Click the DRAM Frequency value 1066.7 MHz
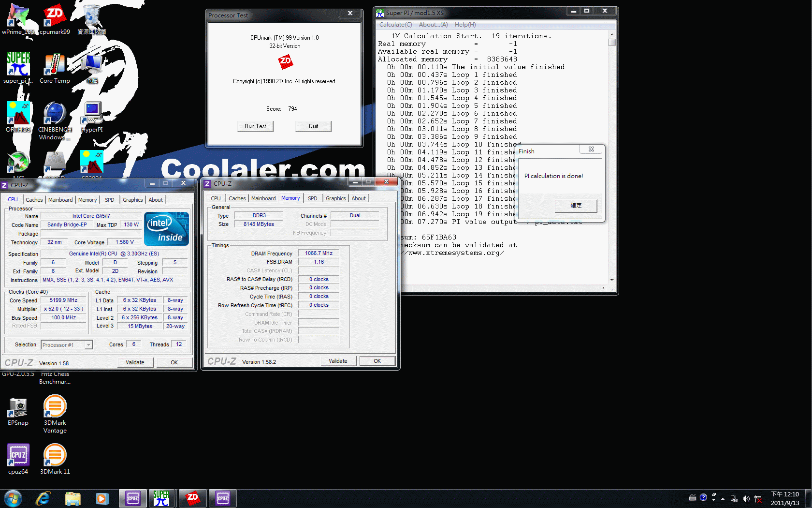Viewport: 812px width, 508px height. click(x=319, y=254)
